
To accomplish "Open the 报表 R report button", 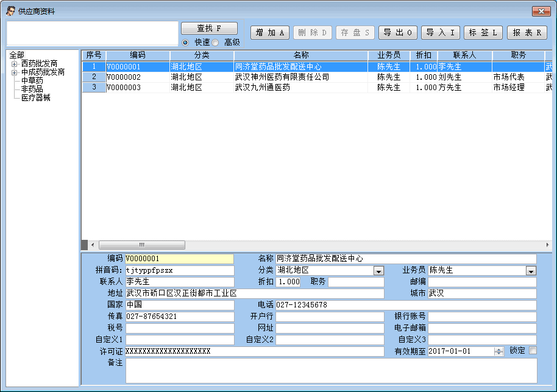I will (527, 33).
